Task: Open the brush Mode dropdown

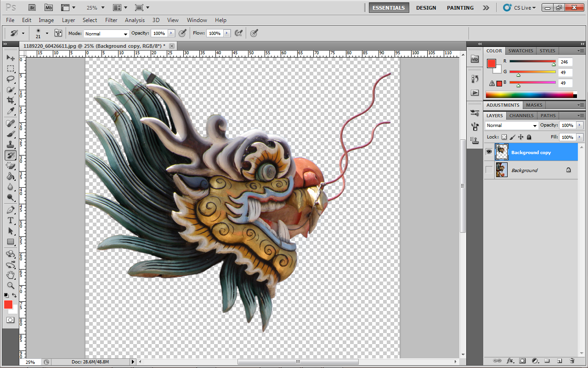Action: click(x=107, y=34)
